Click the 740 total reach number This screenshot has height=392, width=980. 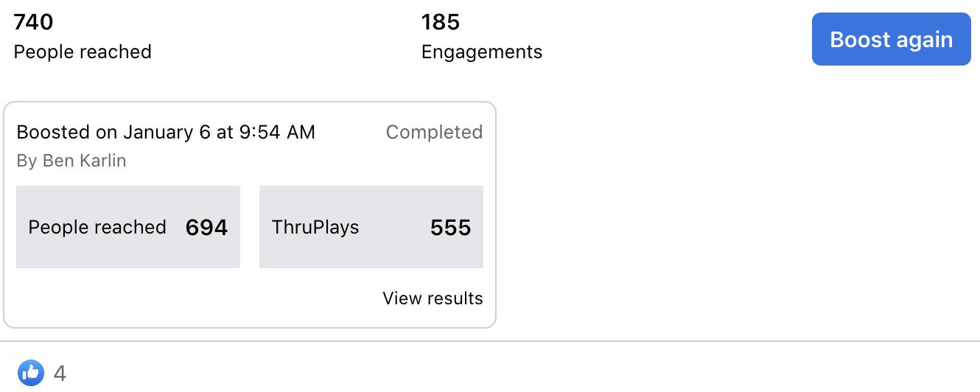coord(34,22)
